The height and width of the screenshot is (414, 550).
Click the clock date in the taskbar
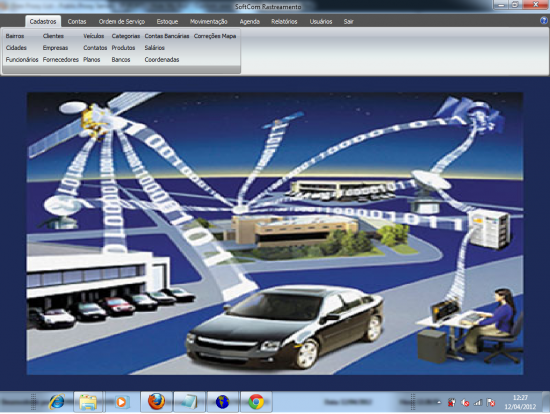tap(520, 407)
